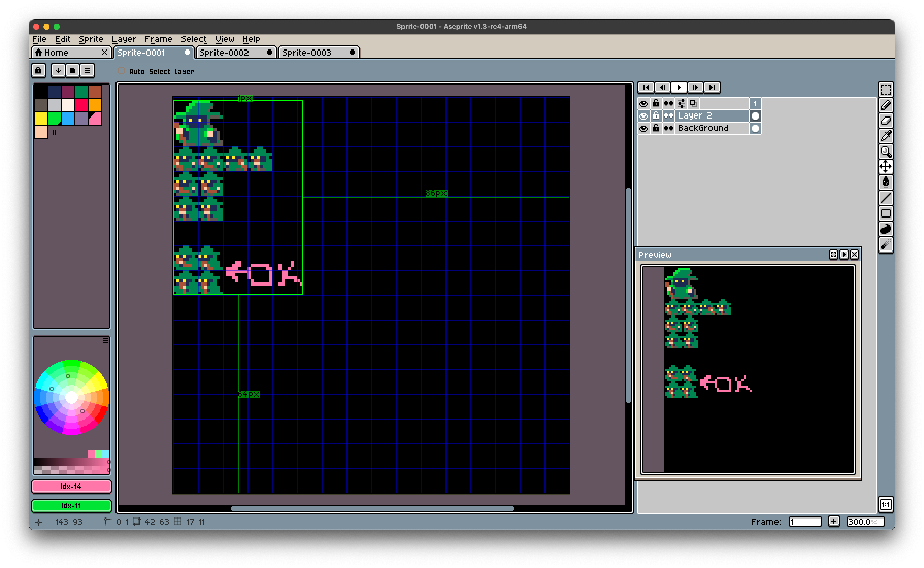The height and width of the screenshot is (568, 924).
Task: Toggle the lock on Layer 2
Action: tap(656, 115)
